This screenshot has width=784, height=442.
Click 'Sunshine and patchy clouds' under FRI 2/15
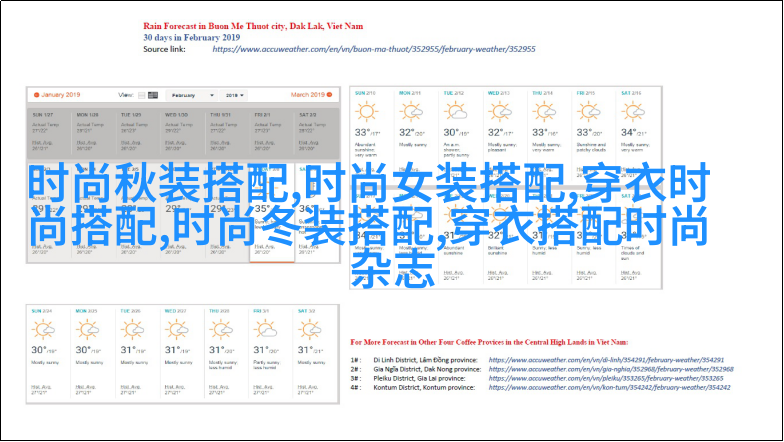point(591,147)
